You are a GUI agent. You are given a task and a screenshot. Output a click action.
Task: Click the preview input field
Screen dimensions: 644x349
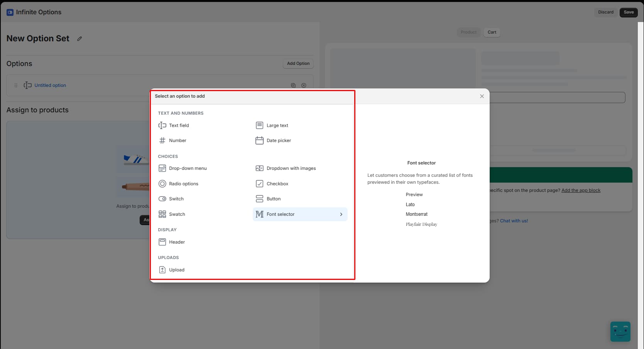point(557,97)
